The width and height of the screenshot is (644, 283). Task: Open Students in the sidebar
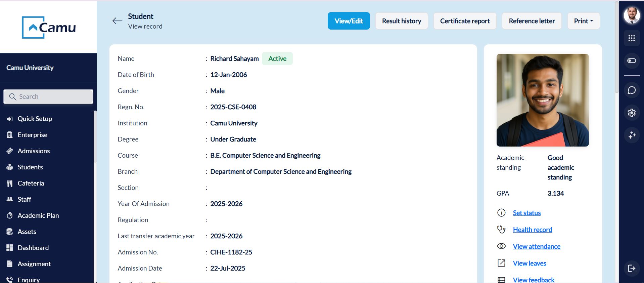(x=30, y=167)
